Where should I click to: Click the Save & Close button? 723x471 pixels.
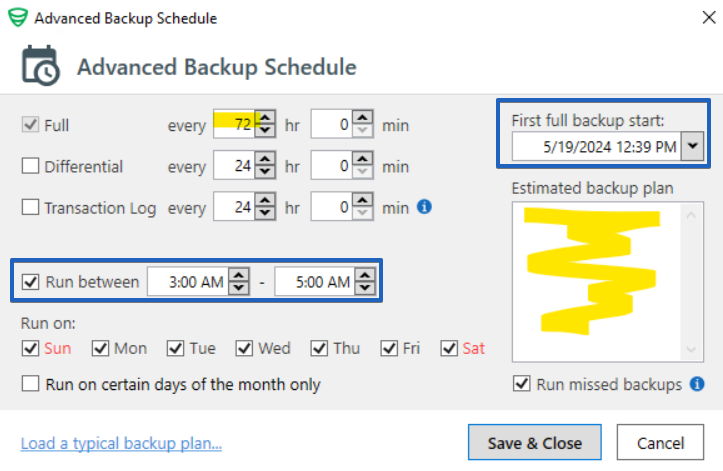pyautogui.click(x=534, y=442)
